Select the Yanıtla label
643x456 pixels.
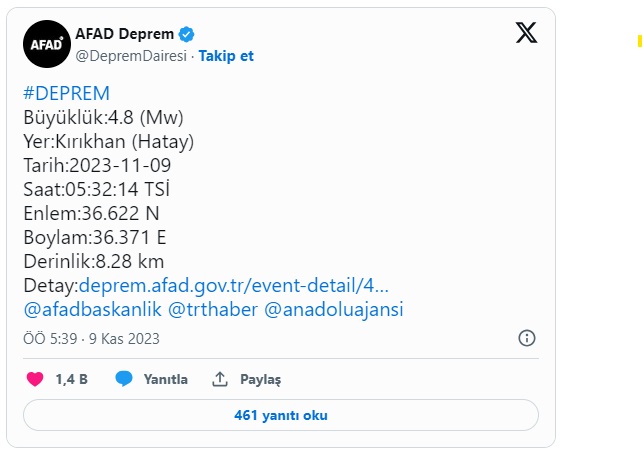click(166, 380)
